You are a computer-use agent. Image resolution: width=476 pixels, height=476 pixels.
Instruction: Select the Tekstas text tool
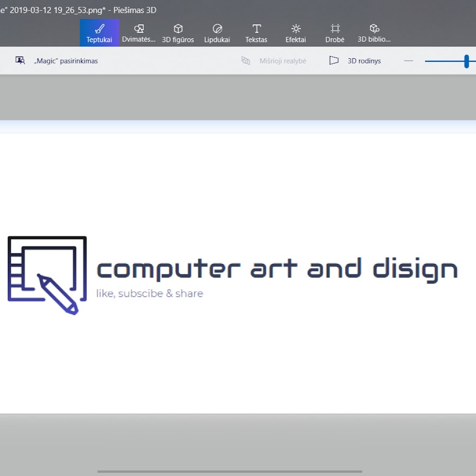256,33
